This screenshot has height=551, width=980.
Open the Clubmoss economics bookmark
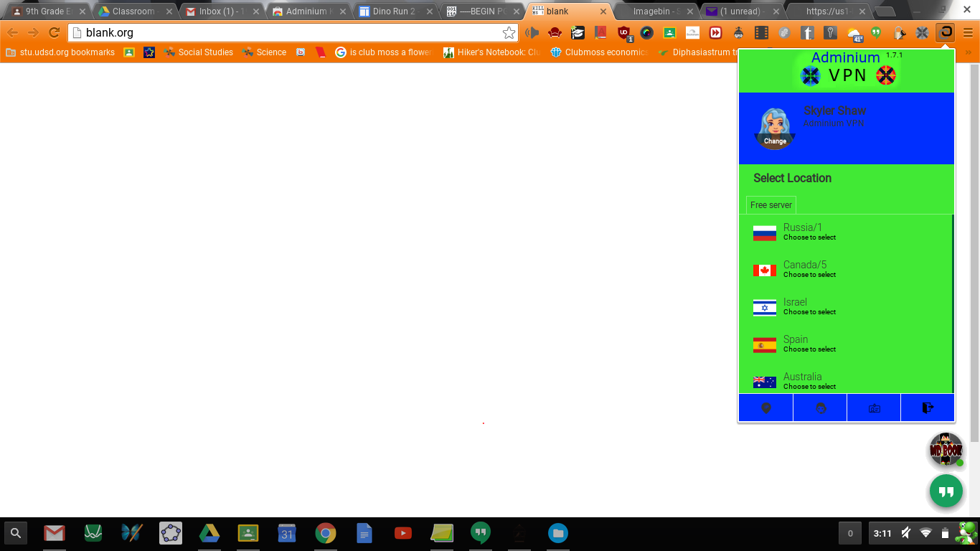pyautogui.click(x=599, y=52)
